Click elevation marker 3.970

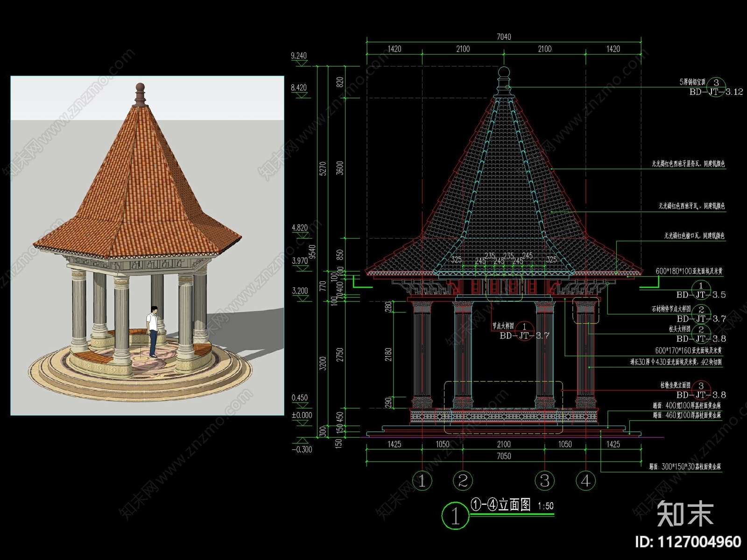click(x=299, y=260)
